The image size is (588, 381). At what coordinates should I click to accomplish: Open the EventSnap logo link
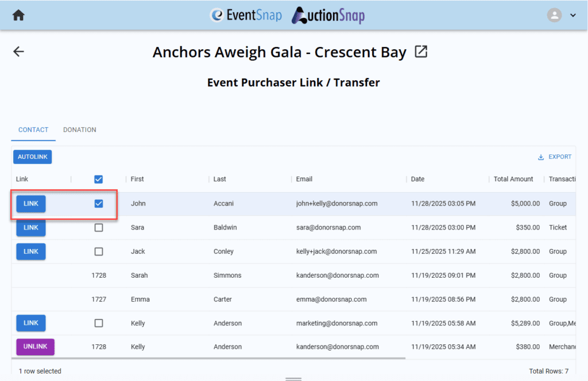coord(246,15)
